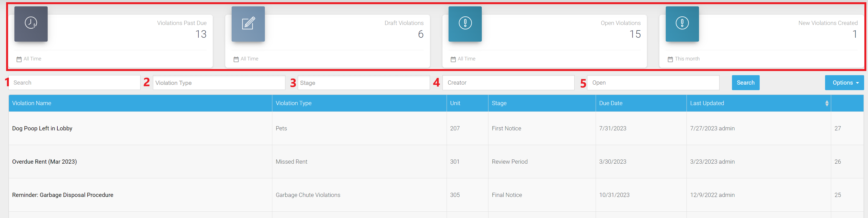Click calendar icon under Open Violations
The image size is (868, 218).
453,59
